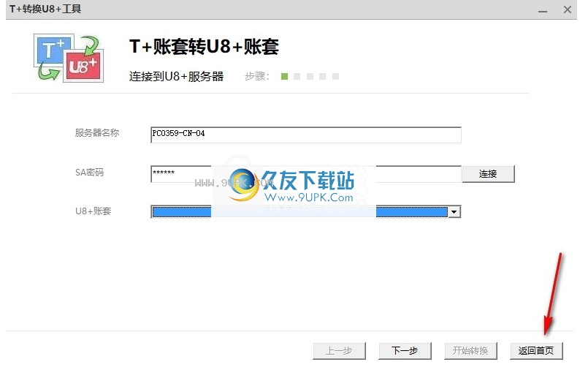Viewport: 588px width, 370px height.
Task: Click the 下一步 next button
Action: 405,351
